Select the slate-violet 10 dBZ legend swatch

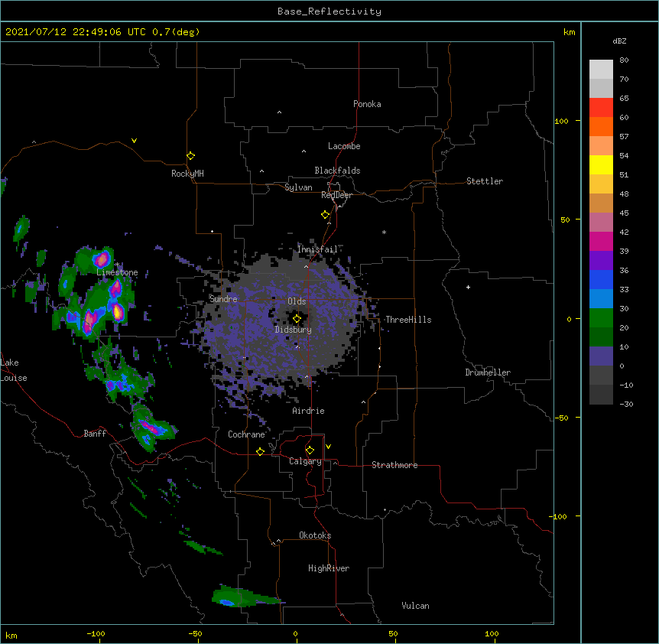click(601, 356)
